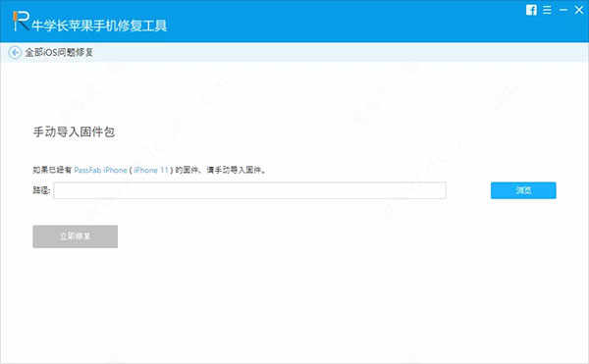Screen dimensions: 589x364
Task: Click the orange R app logo
Action: 21,21
